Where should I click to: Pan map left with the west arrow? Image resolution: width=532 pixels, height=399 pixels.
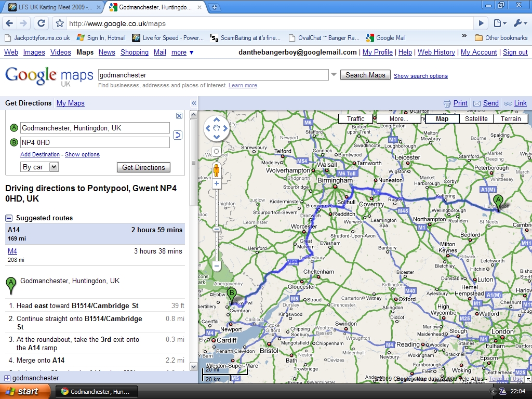208,128
